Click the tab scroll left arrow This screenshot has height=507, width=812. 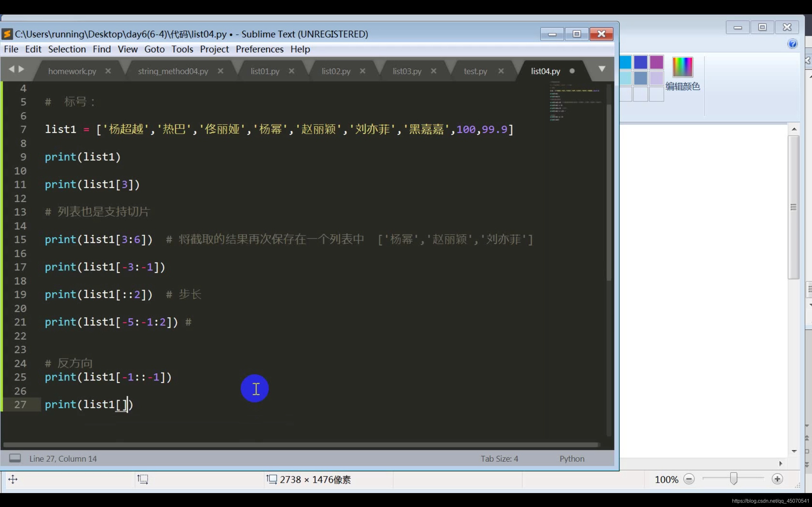point(11,69)
